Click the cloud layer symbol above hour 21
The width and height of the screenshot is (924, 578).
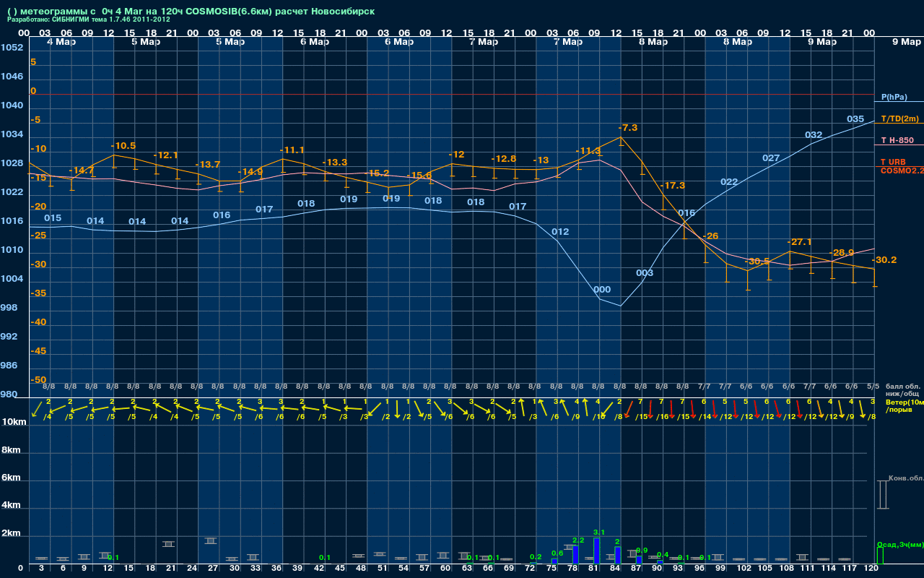tap(168, 543)
